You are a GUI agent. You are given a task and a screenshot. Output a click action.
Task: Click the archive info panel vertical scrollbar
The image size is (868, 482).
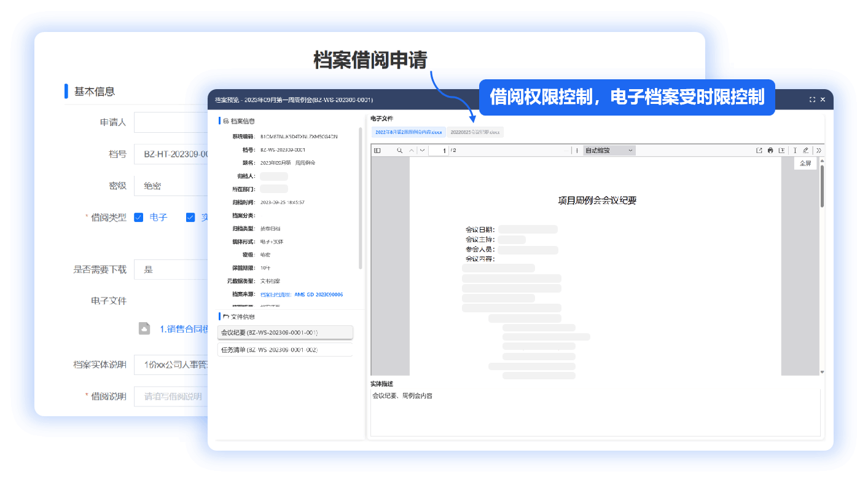tap(361, 198)
